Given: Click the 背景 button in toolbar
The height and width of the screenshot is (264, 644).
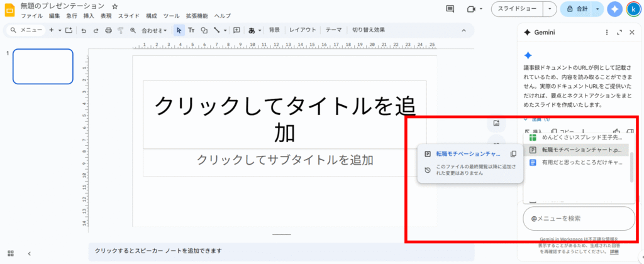Looking at the screenshot, I should coord(274,30).
